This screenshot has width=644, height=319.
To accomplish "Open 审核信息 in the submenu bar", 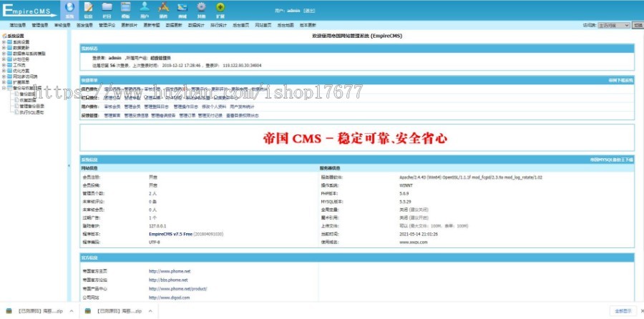I will pos(62,25).
